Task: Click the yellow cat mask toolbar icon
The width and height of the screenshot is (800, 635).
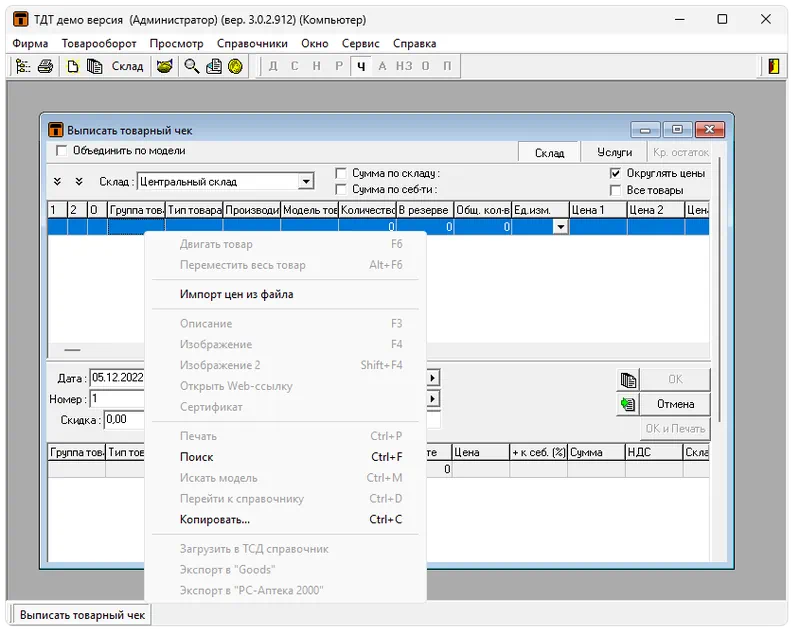Action: point(165,66)
